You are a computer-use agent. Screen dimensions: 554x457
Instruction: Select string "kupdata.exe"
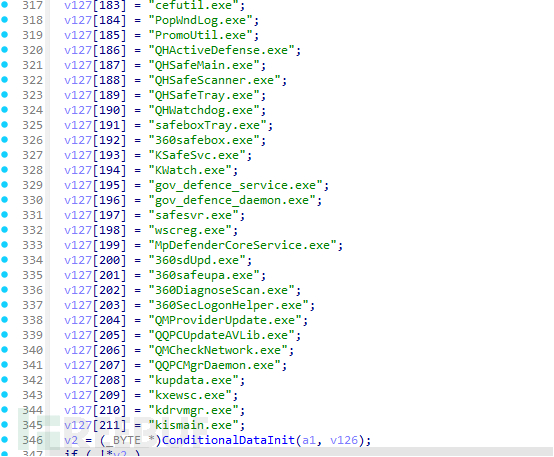(193, 380)
